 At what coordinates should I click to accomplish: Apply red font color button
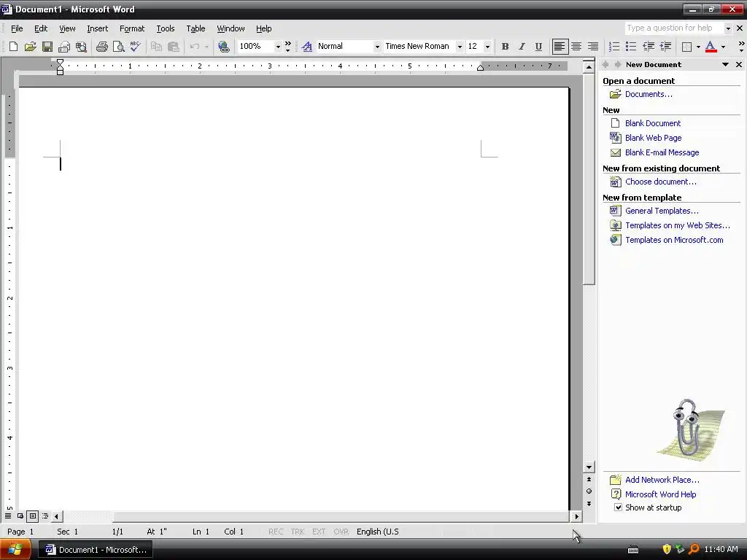point(711,47)
